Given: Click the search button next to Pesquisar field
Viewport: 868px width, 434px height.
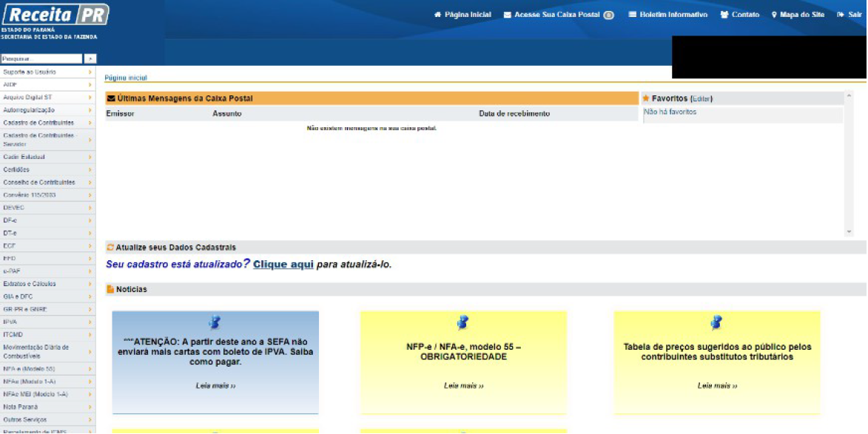Looking at the screenshot, I should tap(90, 58).
